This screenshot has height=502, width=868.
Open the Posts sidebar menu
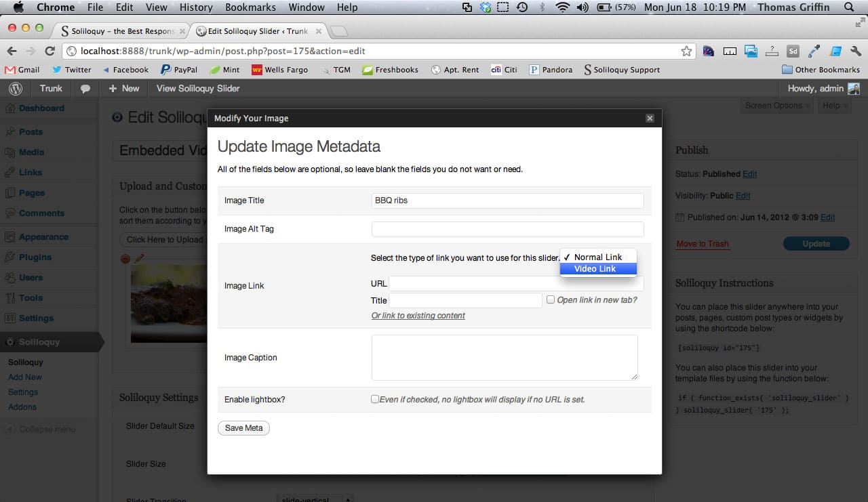[31, 132]
